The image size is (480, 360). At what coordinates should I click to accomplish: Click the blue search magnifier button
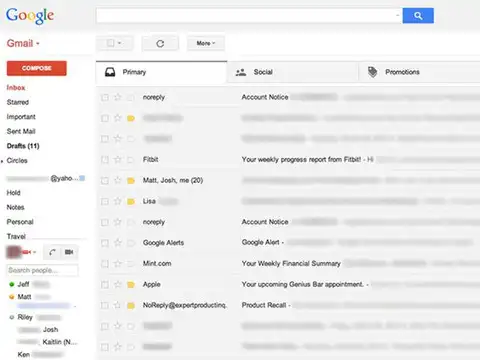pos(418,16)
